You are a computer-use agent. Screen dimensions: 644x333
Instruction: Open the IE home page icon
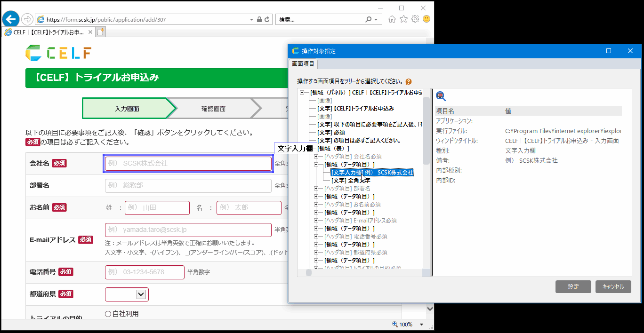[x=392, y=19]
